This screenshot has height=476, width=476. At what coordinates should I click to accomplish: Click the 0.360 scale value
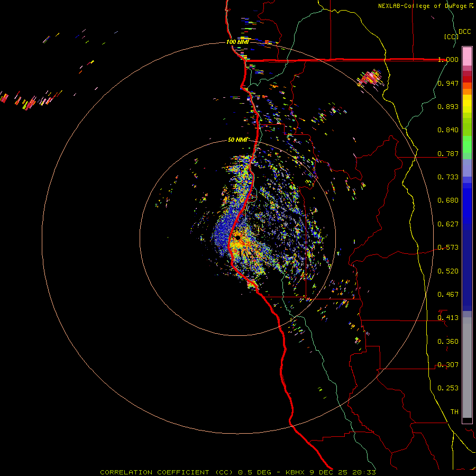click(448, 342)
